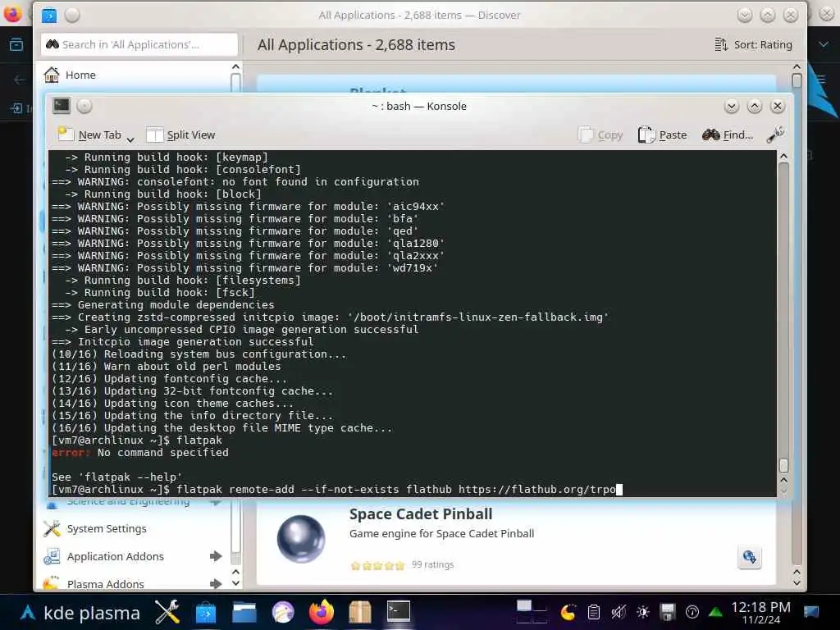
Task: Click the sort order icon beside Sort: Rating
Action: pyautogui.click(x=721, y=44)
